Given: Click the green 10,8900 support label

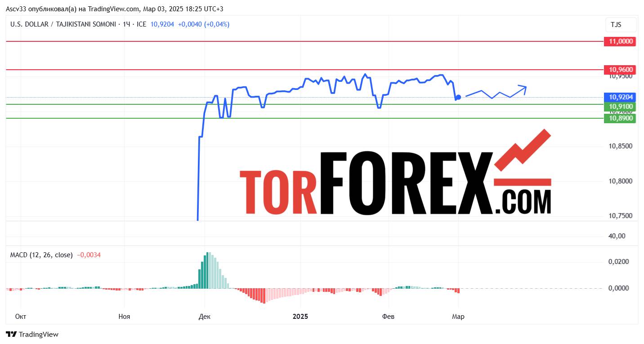Looking at the screenshot, I should [x=621, y=118].
